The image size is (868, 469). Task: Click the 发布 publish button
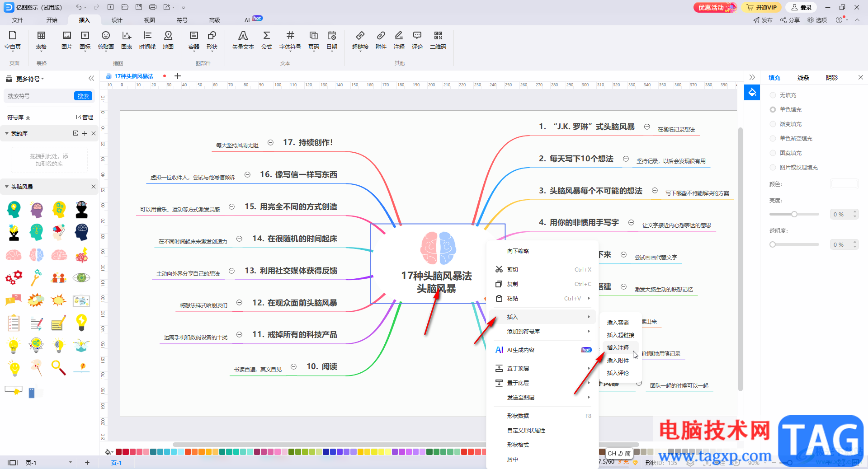tap(763, 20)
